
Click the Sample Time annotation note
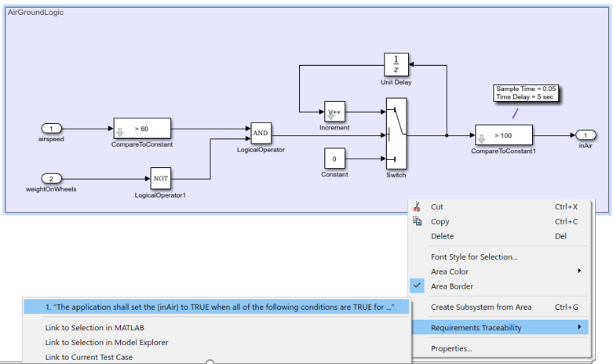pos(526,93)
